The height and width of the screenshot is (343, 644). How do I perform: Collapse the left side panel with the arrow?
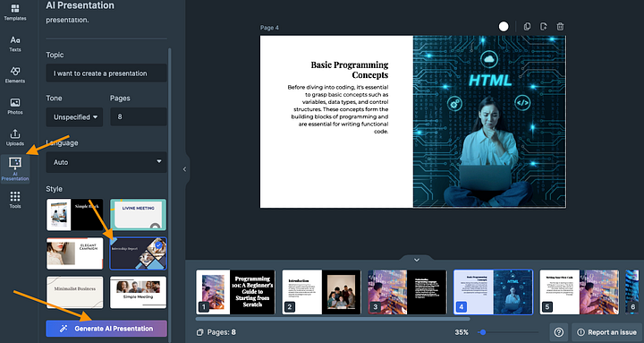click(x=184, y=169)
